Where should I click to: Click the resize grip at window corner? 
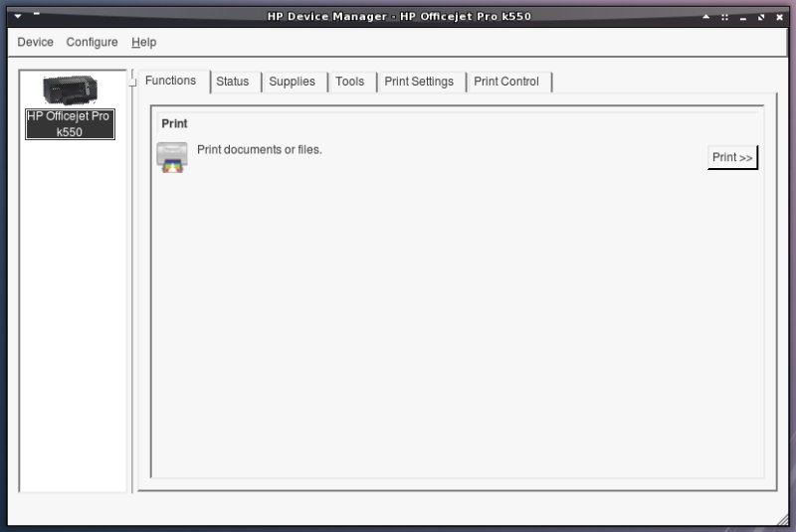(783, 519)
